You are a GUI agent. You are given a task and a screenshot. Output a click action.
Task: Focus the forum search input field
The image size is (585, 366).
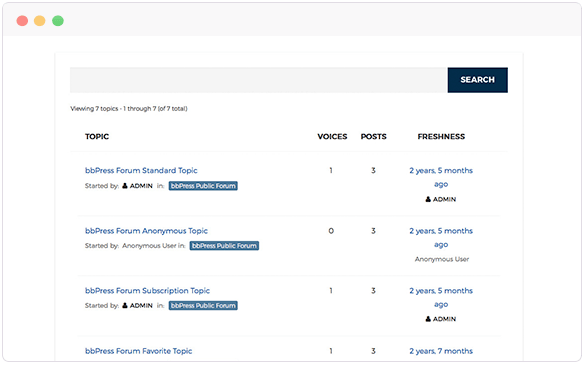[x=259, y=80]
